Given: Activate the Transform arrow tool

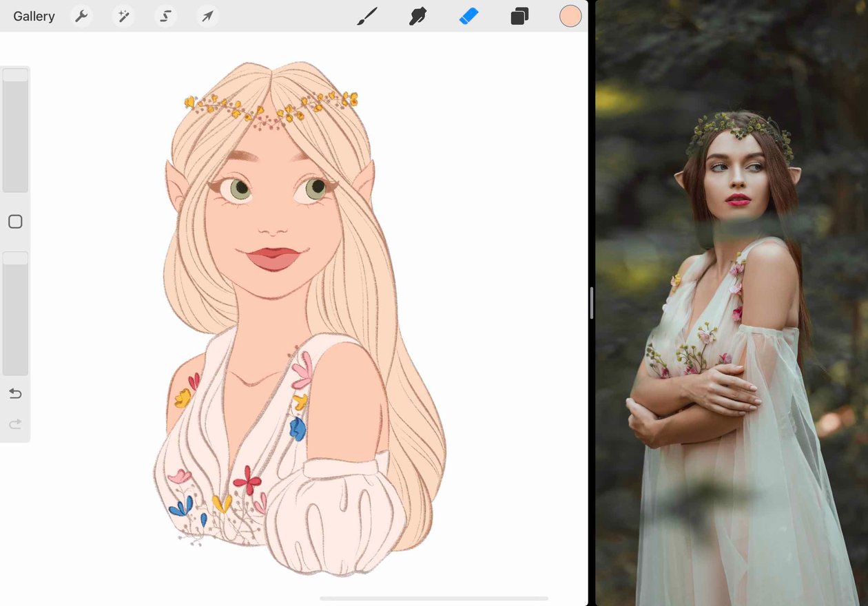Looking at the screenshot, I should click(x=207, y=16).
